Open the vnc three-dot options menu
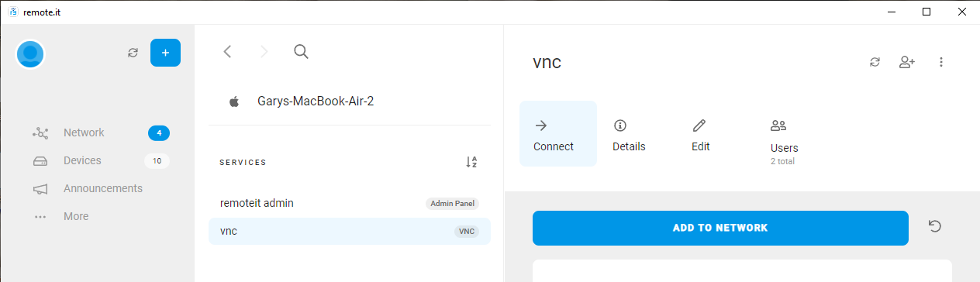Viewport: 980px width, 282px height. 941,62
